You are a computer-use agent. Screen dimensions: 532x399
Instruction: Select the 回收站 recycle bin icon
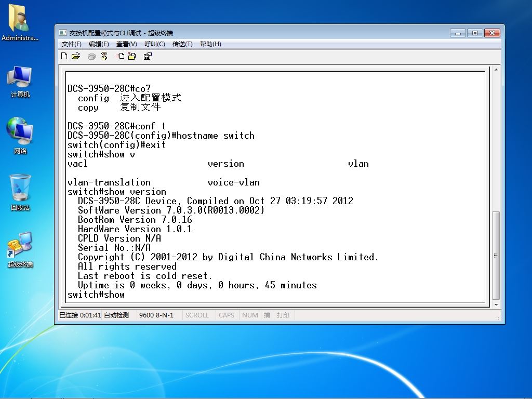click(20, 192)
